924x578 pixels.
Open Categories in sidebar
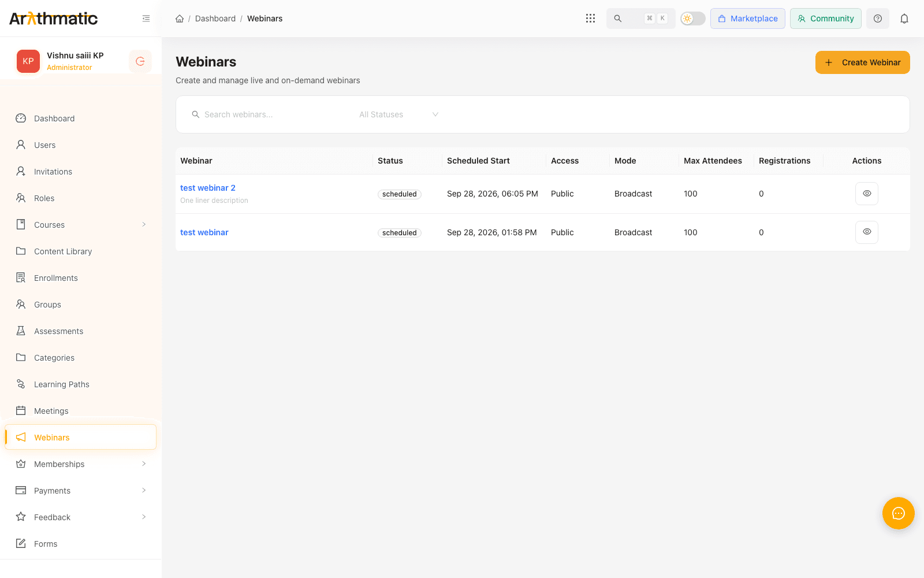81,358
